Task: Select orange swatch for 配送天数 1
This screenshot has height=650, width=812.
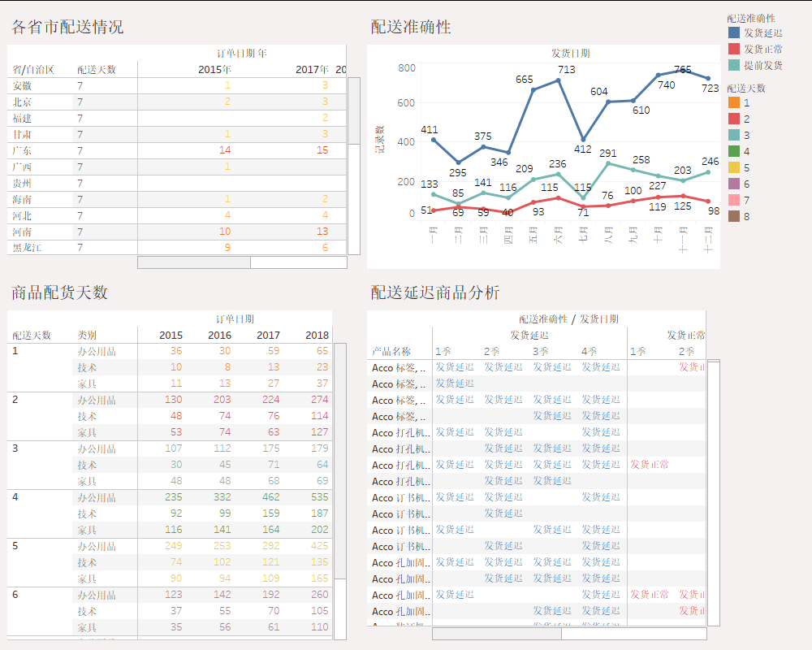Action: tap(734, 103)
